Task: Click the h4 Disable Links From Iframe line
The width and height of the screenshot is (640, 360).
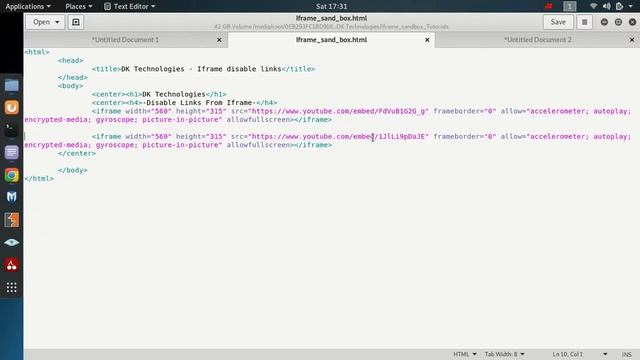Action: tap(184, 103)
